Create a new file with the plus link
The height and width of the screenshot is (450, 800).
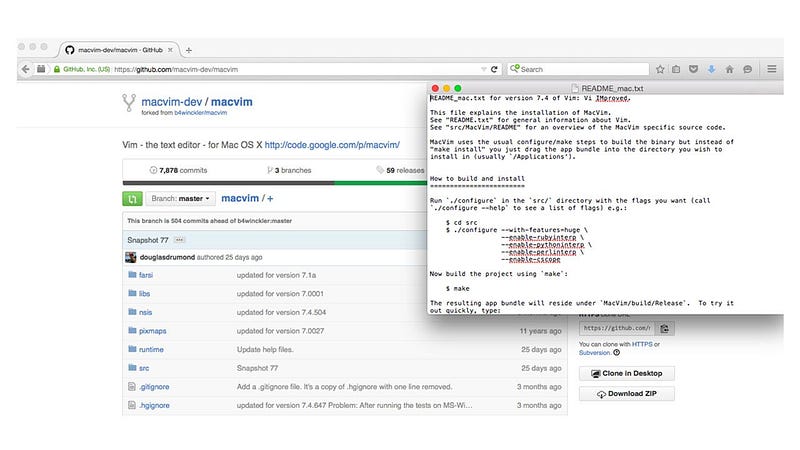click(270, 198)
